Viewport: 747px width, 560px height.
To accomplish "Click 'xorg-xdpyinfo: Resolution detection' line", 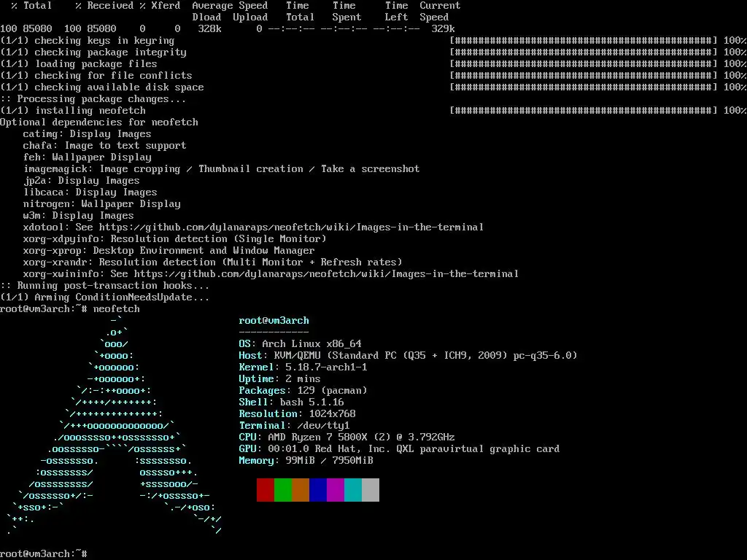I will (175, 239).
